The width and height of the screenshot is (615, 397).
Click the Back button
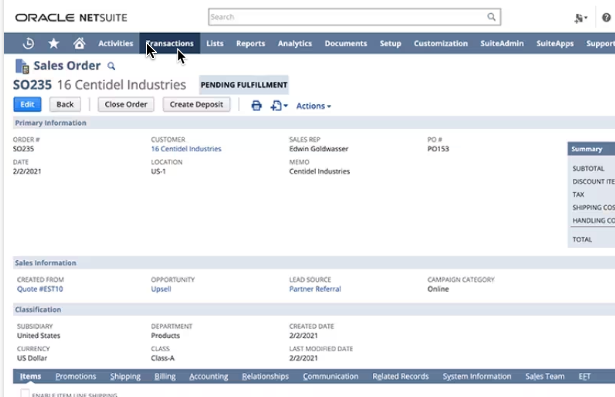(x=65, y=104)
